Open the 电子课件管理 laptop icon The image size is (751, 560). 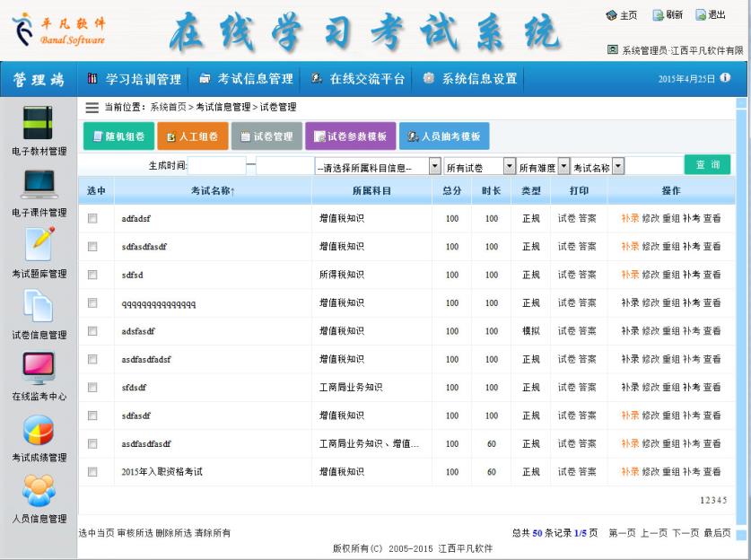tap(38, 184)
